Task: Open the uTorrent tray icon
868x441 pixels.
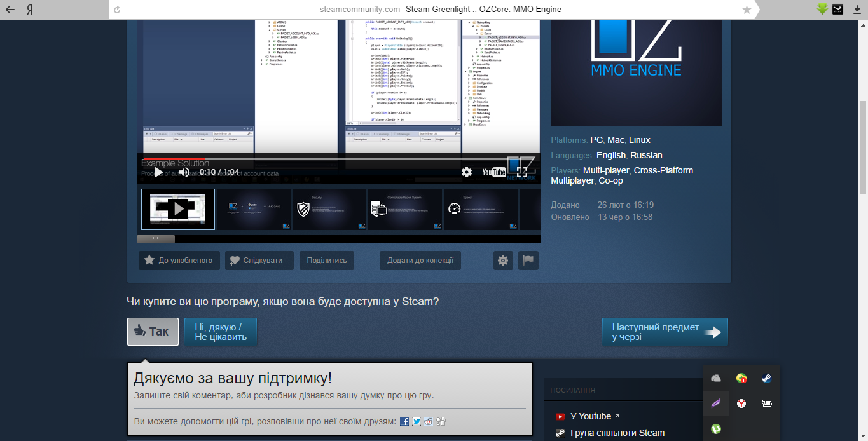Action: (x=716, y=429)
